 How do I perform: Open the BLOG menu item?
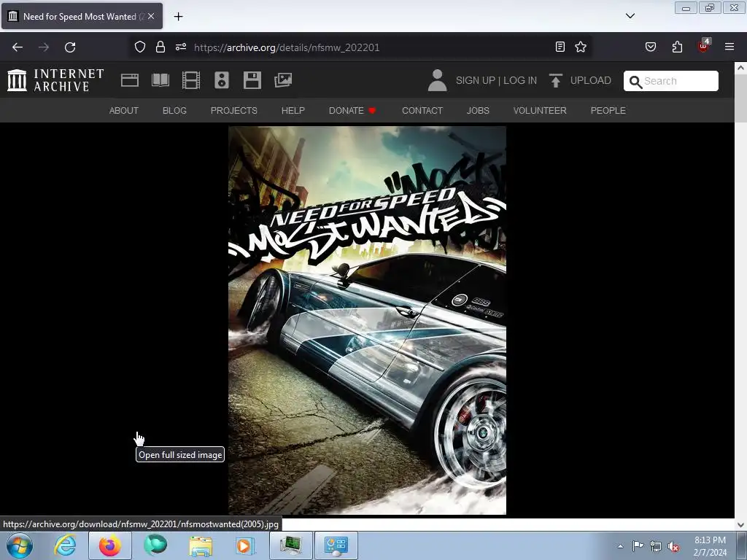pyautogui.click(x=174, y=111)
